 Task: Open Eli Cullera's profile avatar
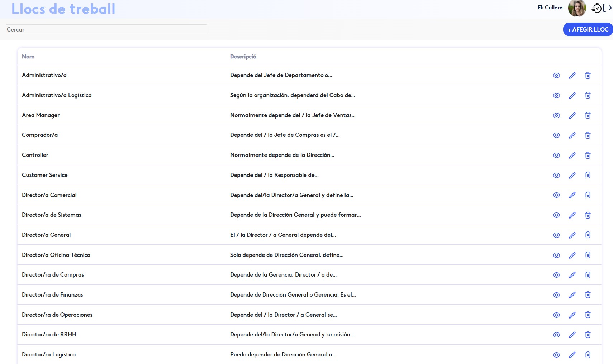click(577, 8)
